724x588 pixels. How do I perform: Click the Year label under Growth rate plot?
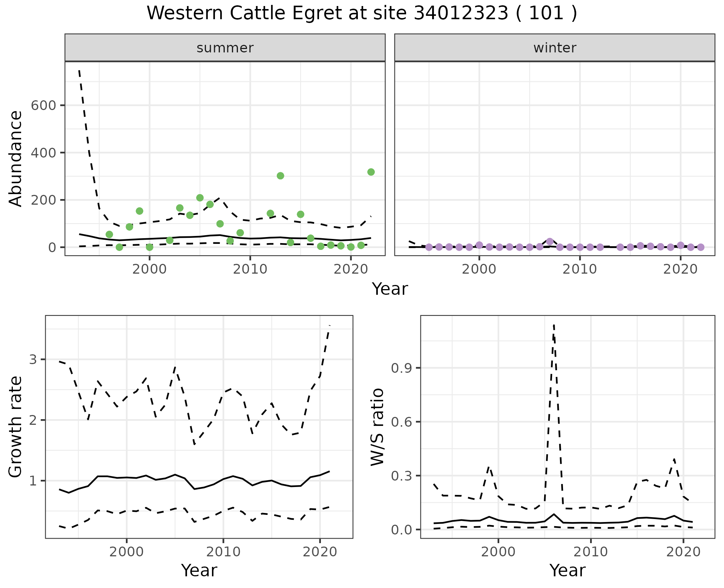coord(199,570)
